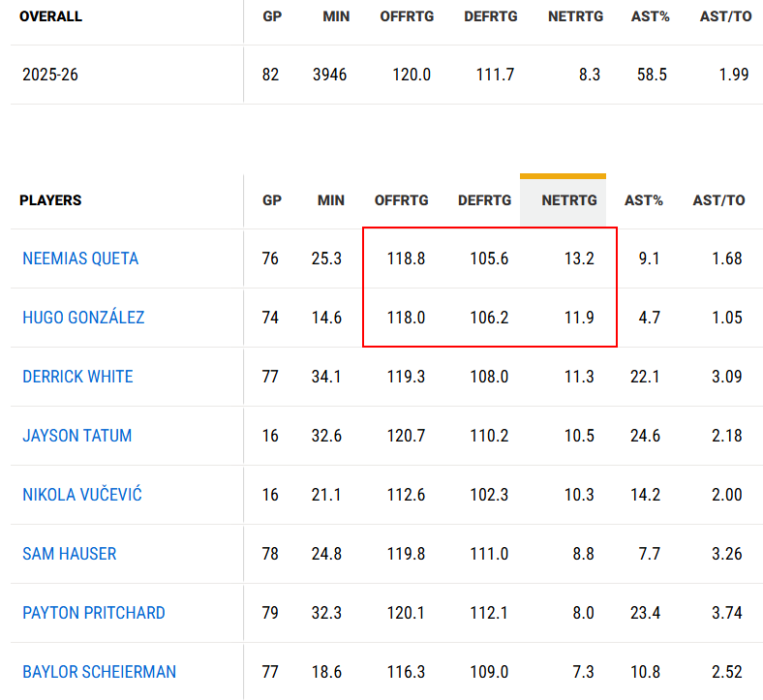
Task: Click GP header in Overall table
Action: pos(272,16)
